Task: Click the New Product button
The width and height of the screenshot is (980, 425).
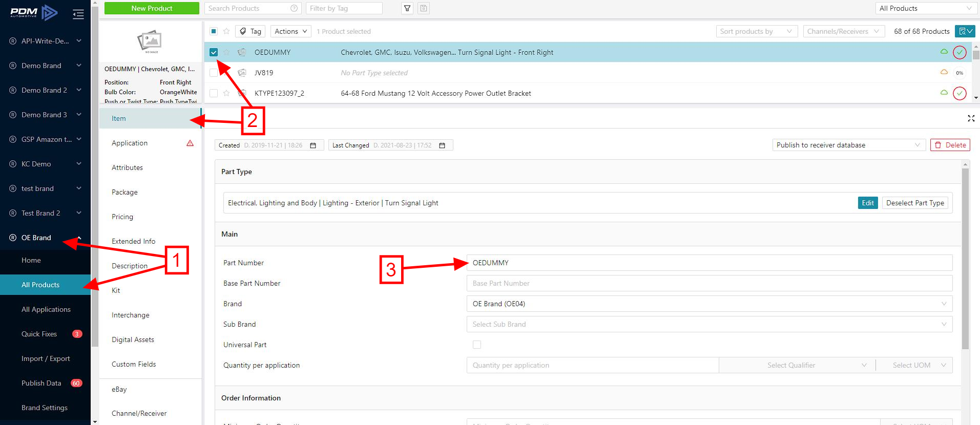Action: [152, 8]
